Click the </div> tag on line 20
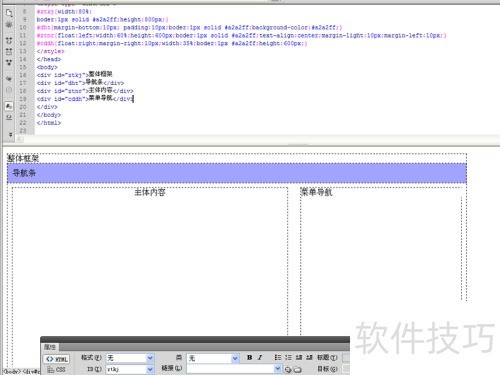500x375 pixels. (47, 107)
